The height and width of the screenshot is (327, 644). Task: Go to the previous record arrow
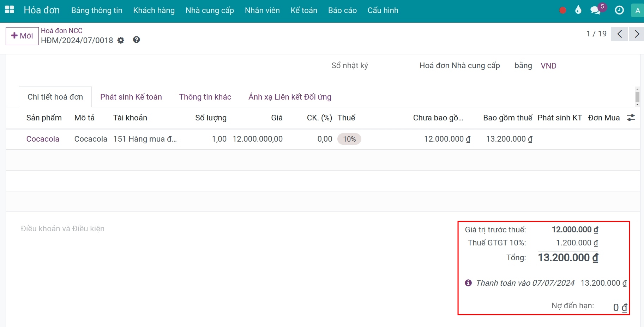[x=619, y=34]
